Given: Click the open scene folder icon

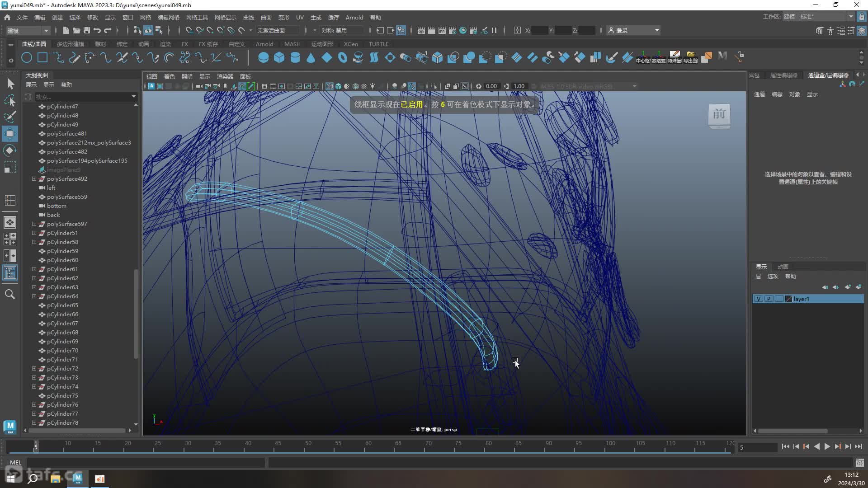Looking at the screenshot, I should coord(76,30).
